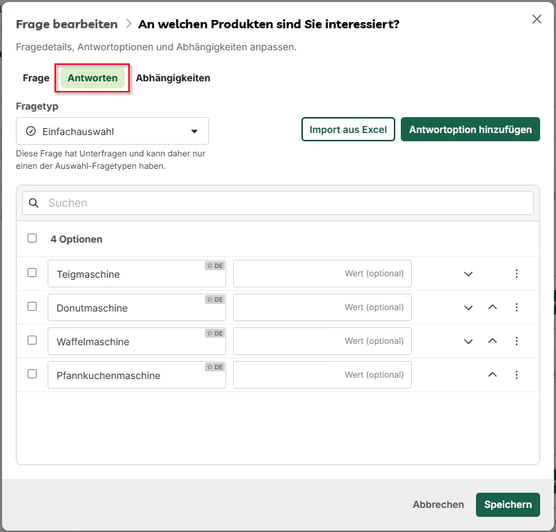Open three-dot menu for Donutmaschine
The height and width of the screenshot is (532, 556).
click(x=516, y=307)
